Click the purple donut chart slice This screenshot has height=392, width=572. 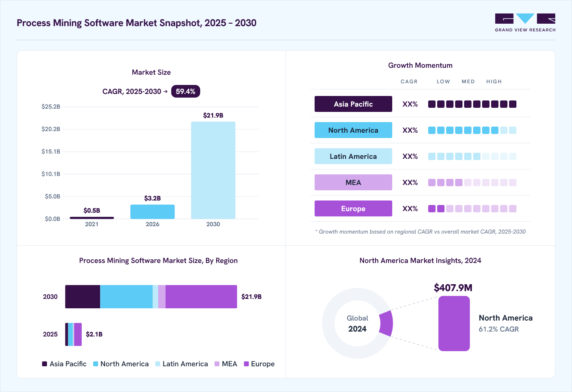coord(386,323)
